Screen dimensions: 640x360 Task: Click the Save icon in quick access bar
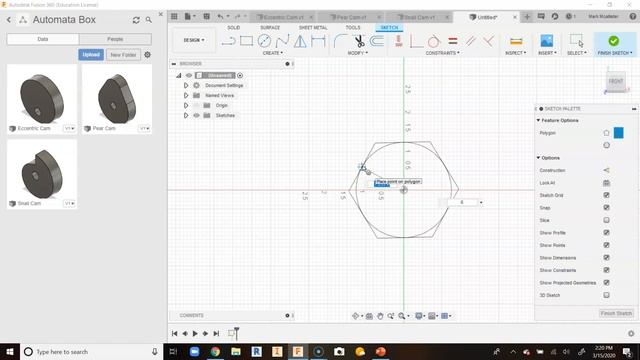point(207,16)
